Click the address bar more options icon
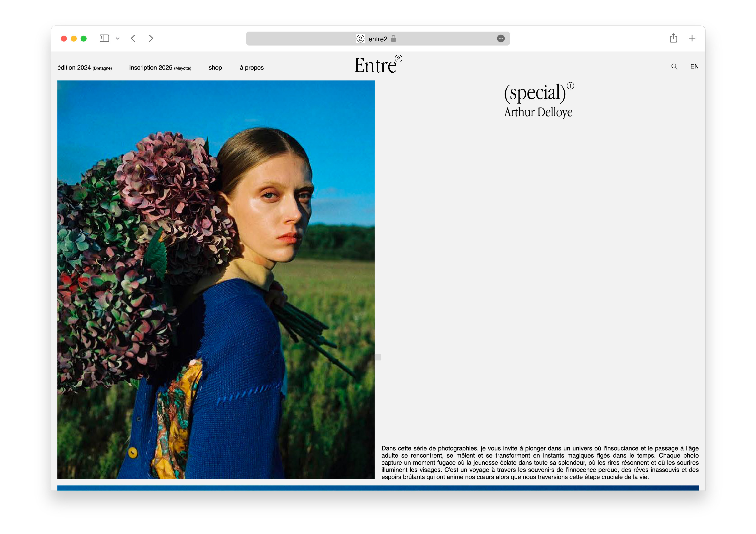756x534 pixels. click(x=501, y=39)
